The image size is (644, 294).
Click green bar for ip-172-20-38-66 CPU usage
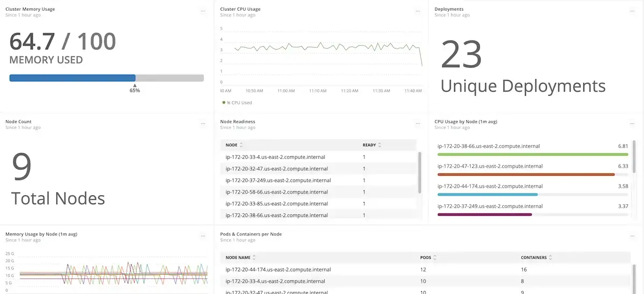tap(532, 154)
